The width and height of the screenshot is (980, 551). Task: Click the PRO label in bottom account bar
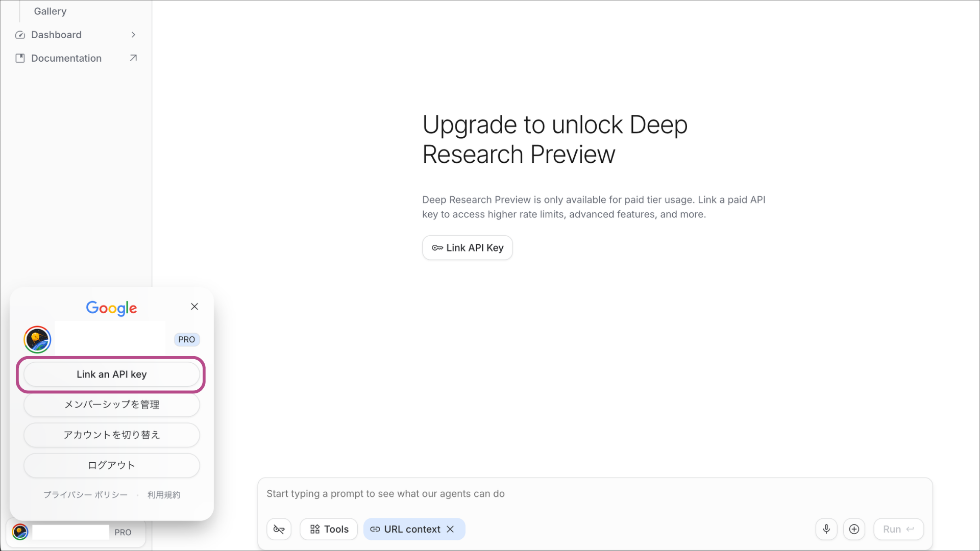tap(122, 532)
